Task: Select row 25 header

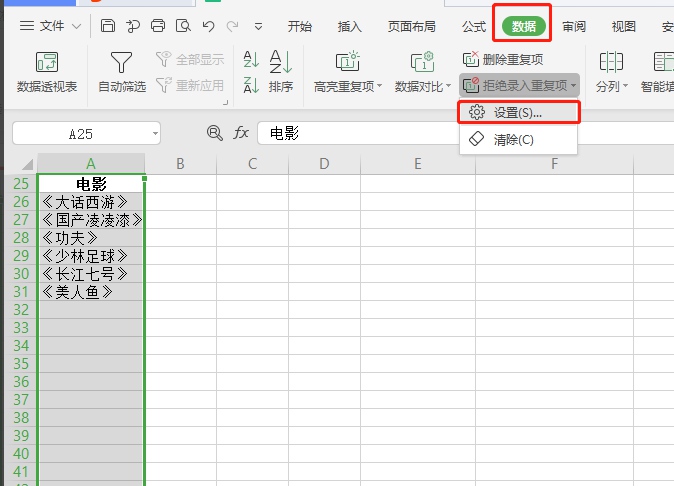Action: pos(21,183)
